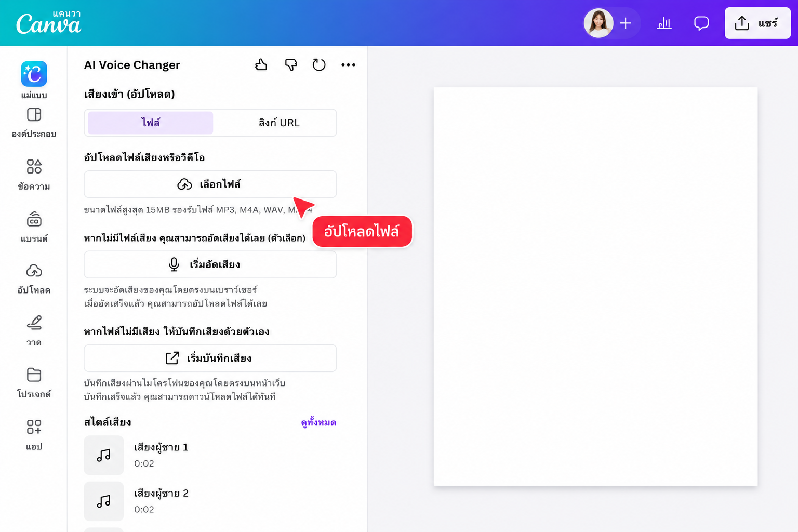Image resolution: width=798 pixels, height=532 pixels.
Task: Click the เริ่มอัดเสียง microphone button
Action: (x=210, y=264)
